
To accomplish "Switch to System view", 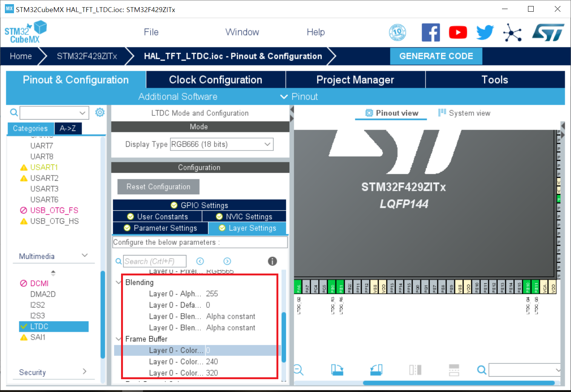I will [464, 113].
